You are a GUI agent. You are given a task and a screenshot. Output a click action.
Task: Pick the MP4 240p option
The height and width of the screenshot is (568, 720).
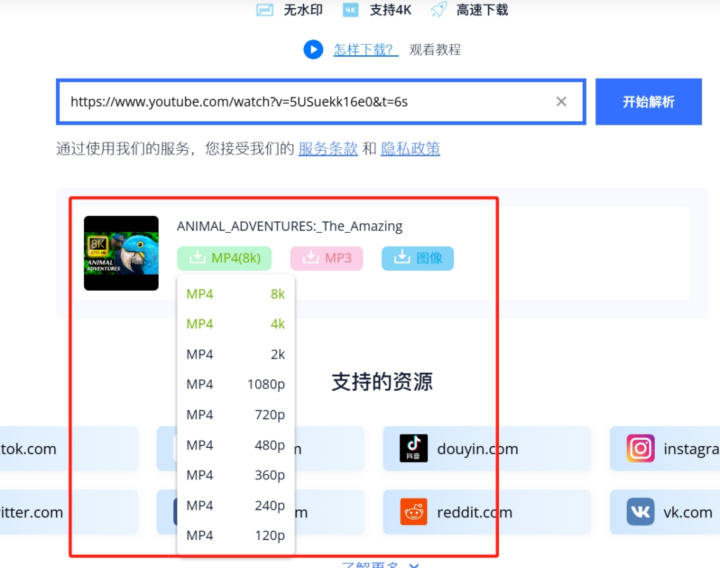236,505
